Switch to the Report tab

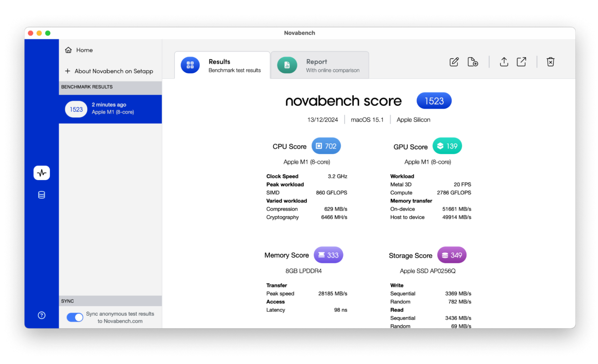[x=320, y=65]
